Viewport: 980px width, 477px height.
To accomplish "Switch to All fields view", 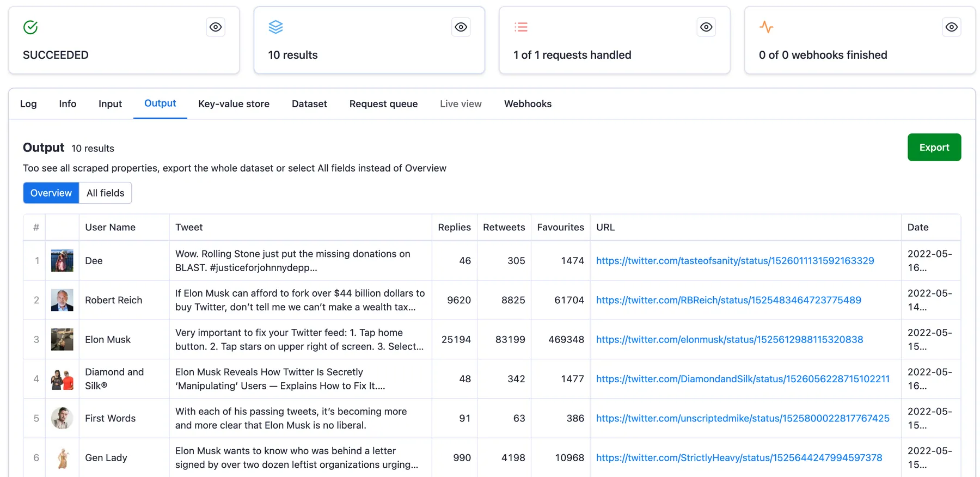I will pyautogui.click(x=106, y=193).
